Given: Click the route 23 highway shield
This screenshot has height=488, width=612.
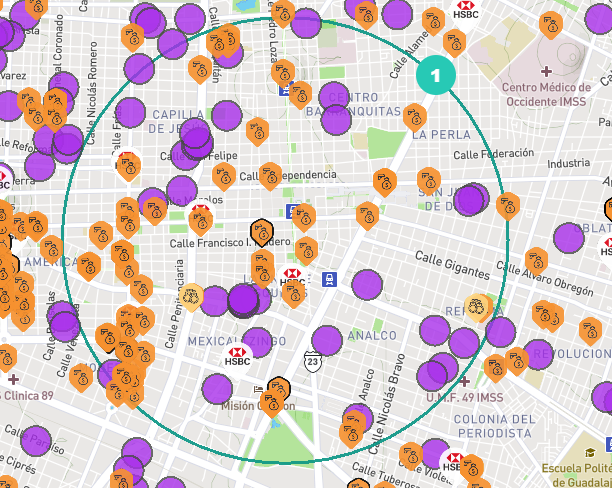Looking at the screenshot, I should click(313, 362).
